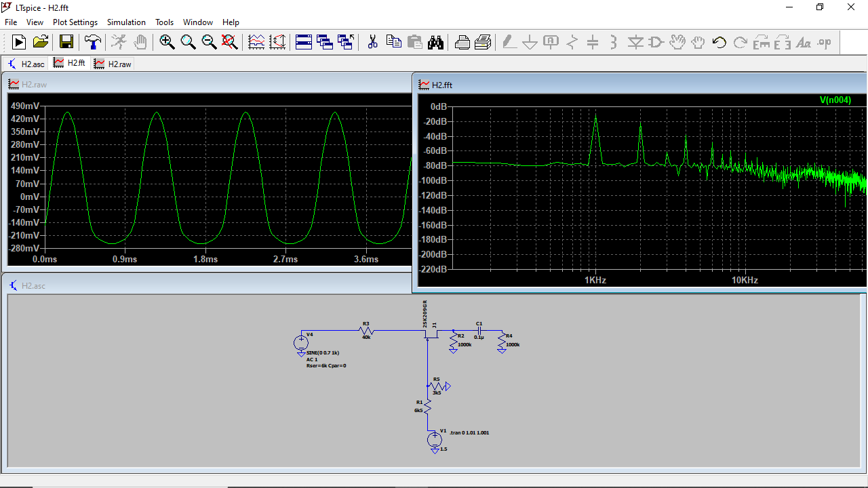Click the Component gate icon

(656, 42)
